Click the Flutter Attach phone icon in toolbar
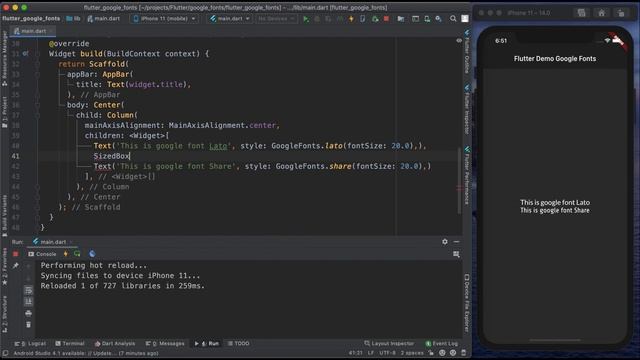 pyautogui.click(x=362, y=19)
